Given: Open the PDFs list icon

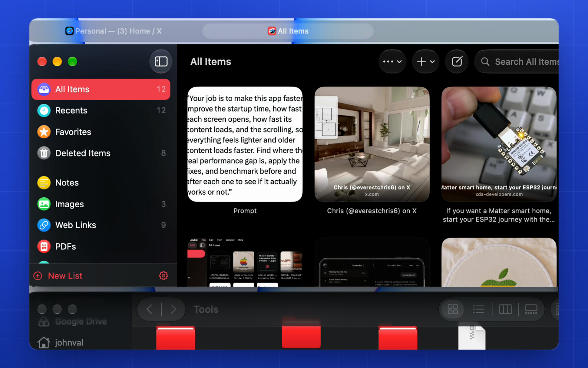Looking at the screenshot, I should [x=44, y=246].
